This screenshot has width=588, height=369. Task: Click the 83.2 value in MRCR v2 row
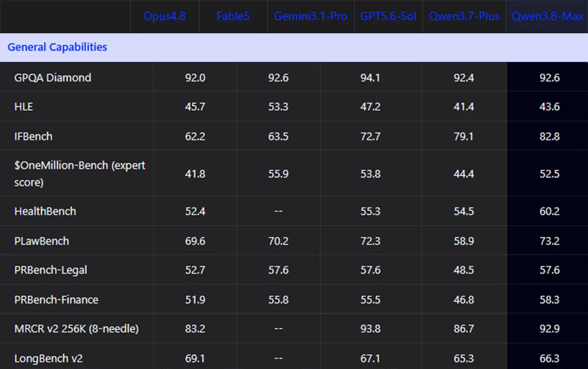(x=195, y=329)
